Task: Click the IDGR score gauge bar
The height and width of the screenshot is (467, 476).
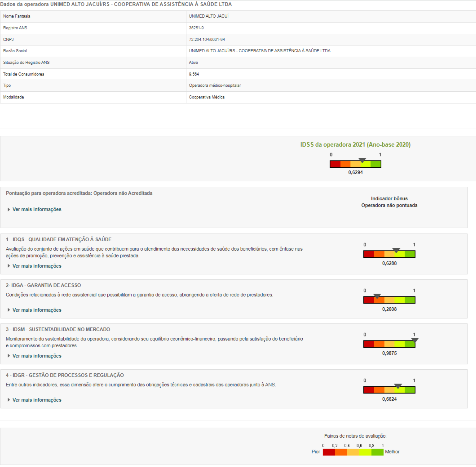Action: 389,390
